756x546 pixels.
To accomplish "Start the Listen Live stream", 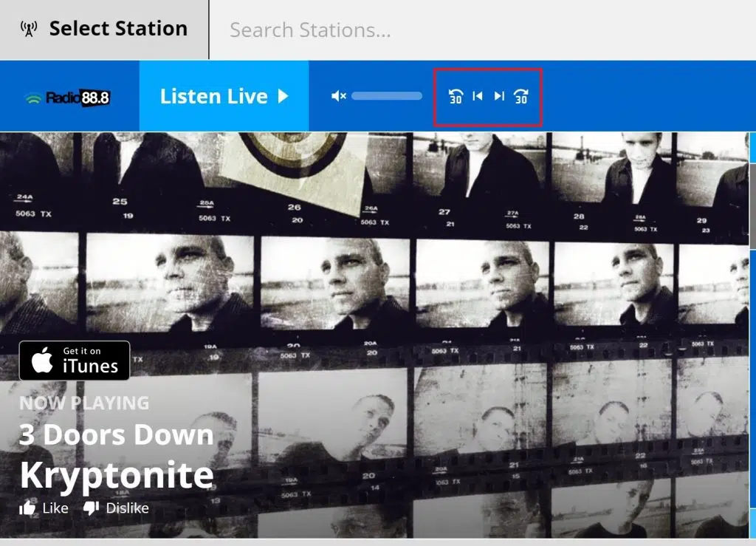I will click(224, 96).
